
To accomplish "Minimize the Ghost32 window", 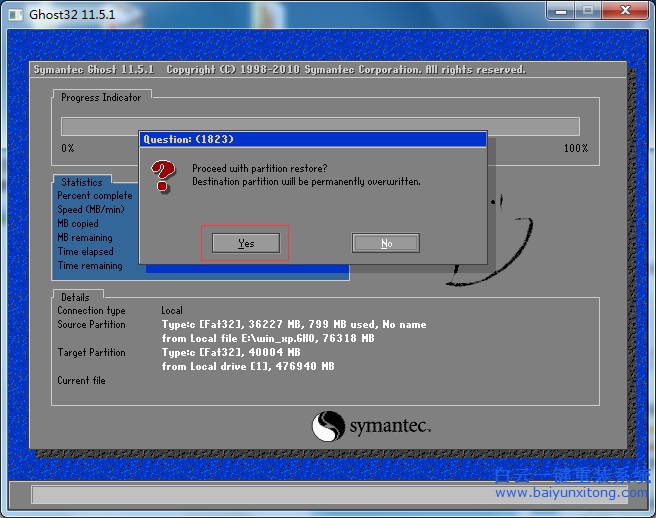I will pos(561,11).
